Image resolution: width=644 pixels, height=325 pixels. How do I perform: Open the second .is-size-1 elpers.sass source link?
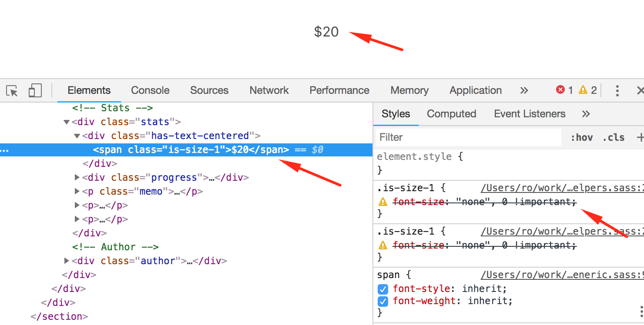click(562, 231)
